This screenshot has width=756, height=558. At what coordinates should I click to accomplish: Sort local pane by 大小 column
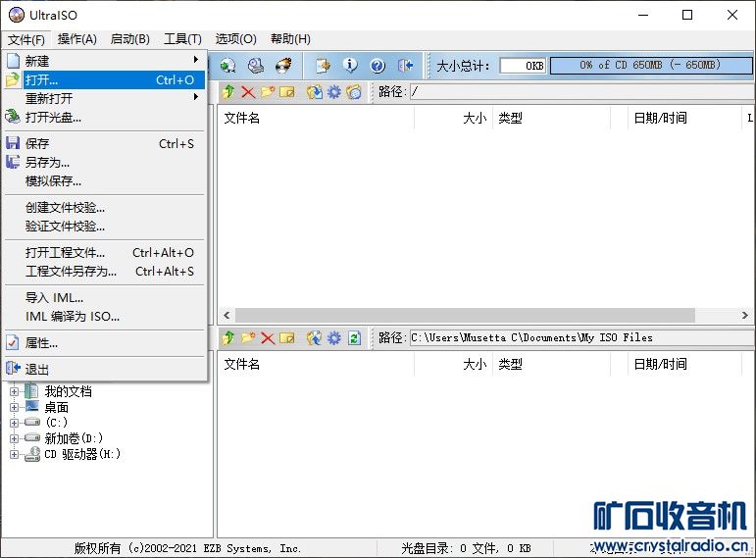click(453, 364)
